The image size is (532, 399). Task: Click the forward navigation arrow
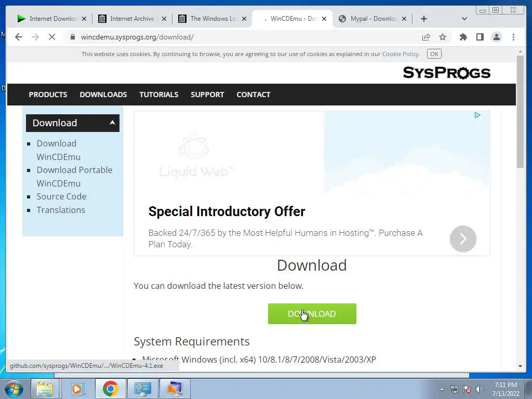click(35, 37)
